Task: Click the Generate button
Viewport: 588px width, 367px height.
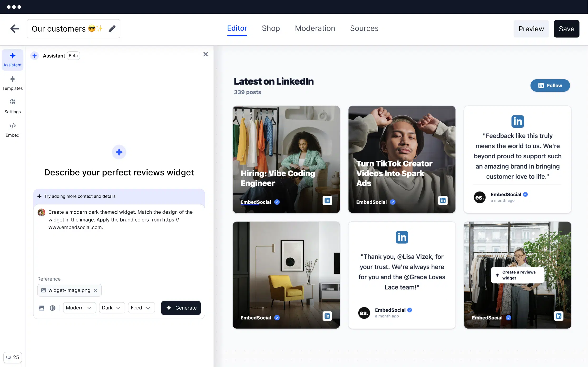Action: coord(181,308)
